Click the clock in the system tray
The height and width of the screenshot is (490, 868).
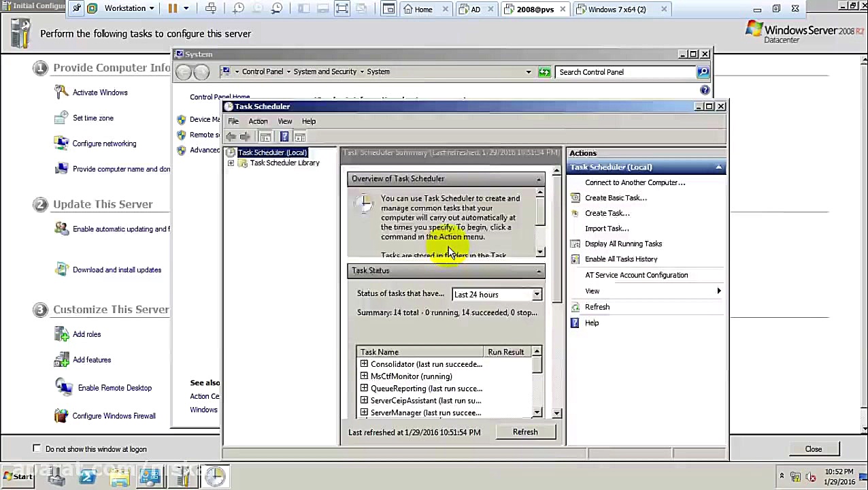click(839, 476)
